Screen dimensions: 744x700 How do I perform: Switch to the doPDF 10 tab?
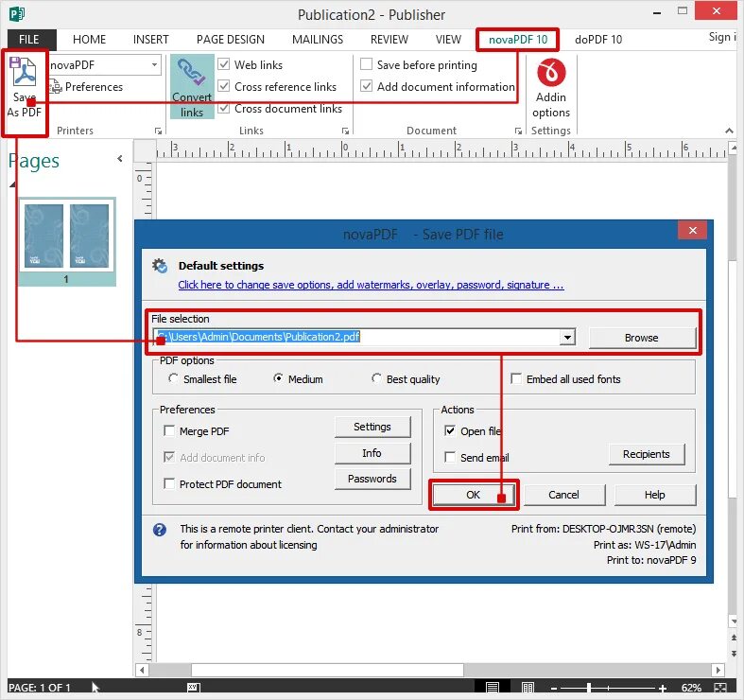point(598,40)
